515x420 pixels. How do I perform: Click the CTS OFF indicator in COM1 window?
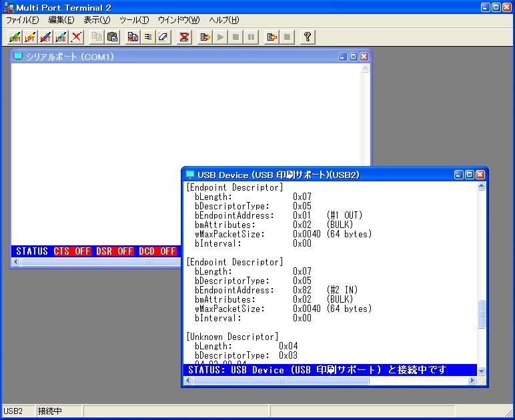point(72,251)
